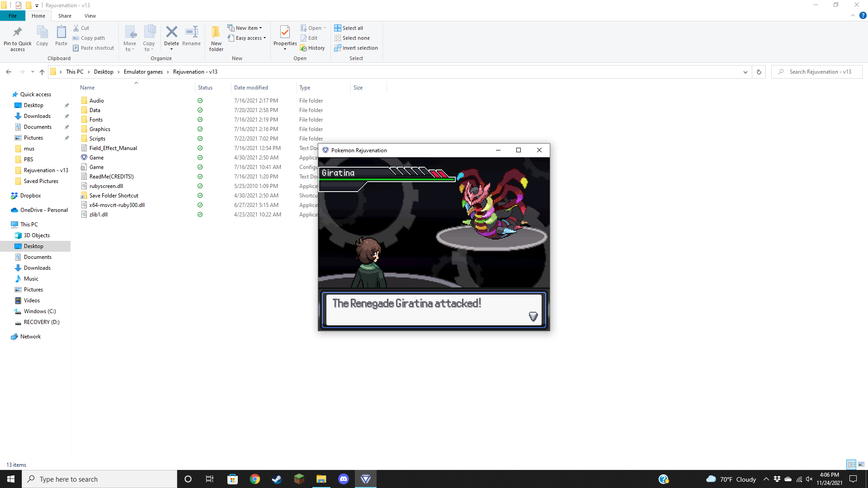Open the Copy to dropdown
868x488 pixels.
tap(149, 38)
